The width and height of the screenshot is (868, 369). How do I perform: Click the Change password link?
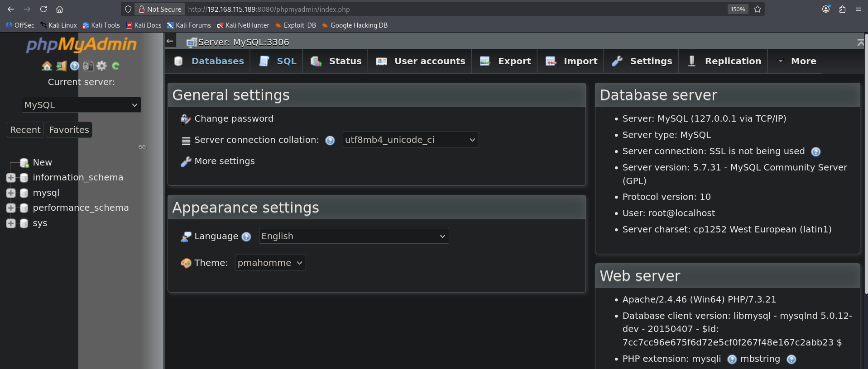point(234,118)
